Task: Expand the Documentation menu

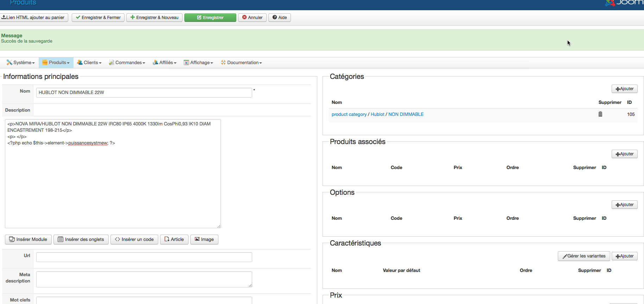Action: [x=241, y=63]
